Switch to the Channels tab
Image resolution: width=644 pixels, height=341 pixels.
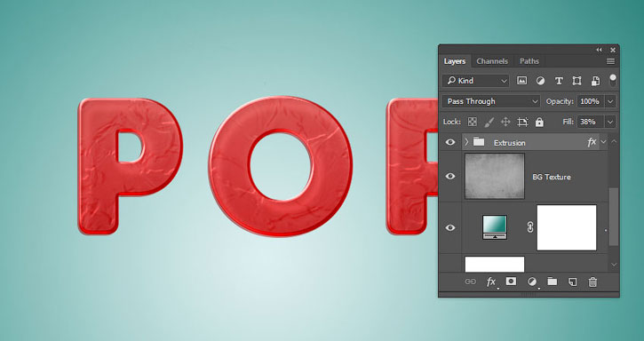(x=492, y=61)
